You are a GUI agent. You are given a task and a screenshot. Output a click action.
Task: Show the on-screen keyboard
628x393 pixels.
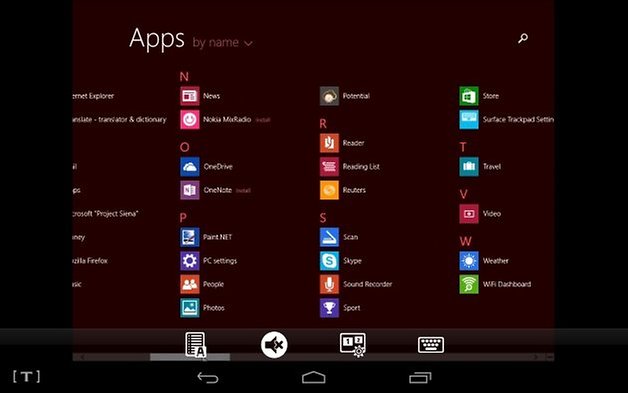point(431,345)
